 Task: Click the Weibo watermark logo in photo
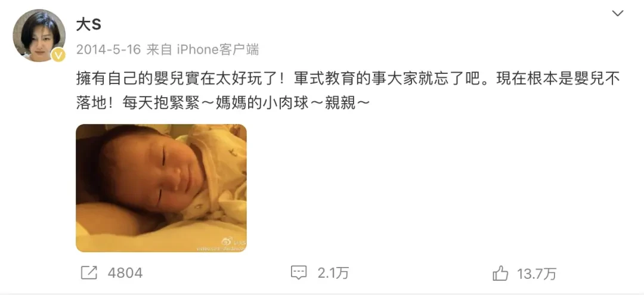tap(227, 241)
